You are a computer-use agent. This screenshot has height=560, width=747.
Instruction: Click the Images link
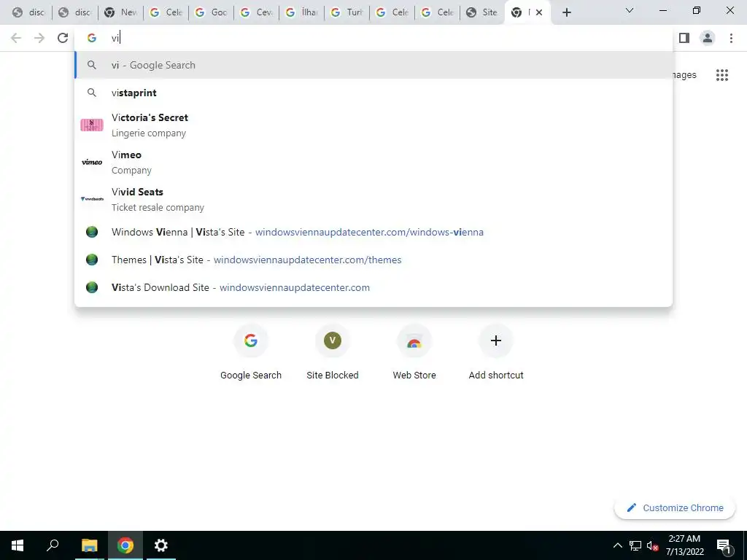[x=684, y=75]
